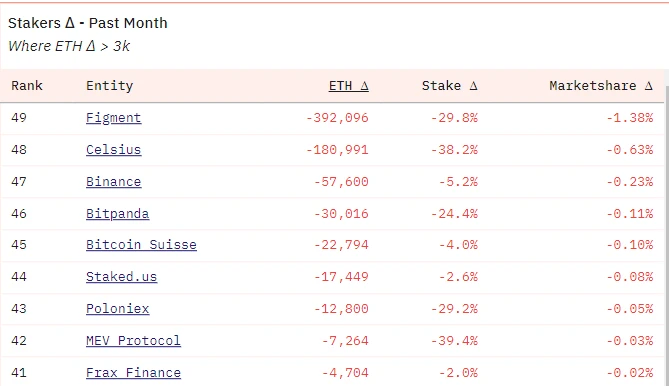Open the Bitpanda entity link
The height and width of the screenshot is (386, 669).
[117, 214]
